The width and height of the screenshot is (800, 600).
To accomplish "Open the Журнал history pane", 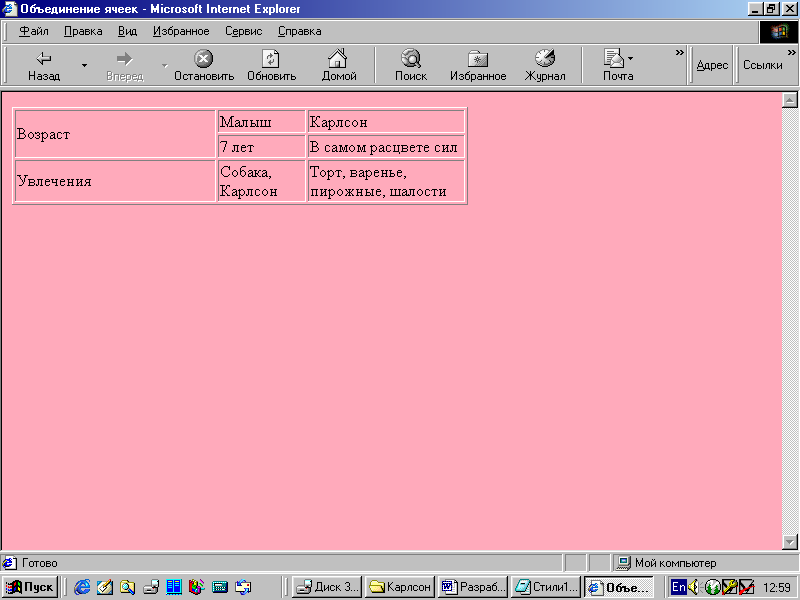I will 545,65.
